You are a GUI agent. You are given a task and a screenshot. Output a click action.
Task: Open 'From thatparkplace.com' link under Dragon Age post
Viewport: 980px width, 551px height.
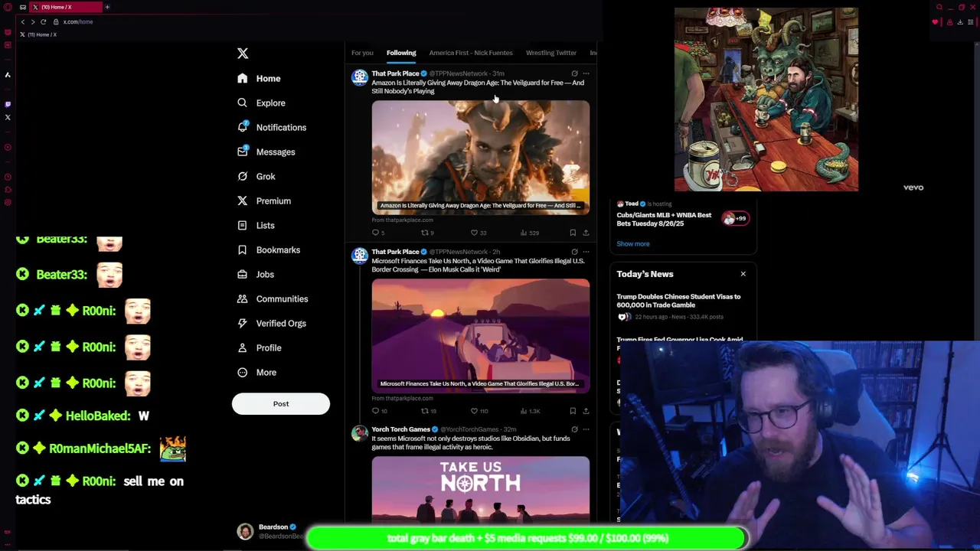coord(403,220)
